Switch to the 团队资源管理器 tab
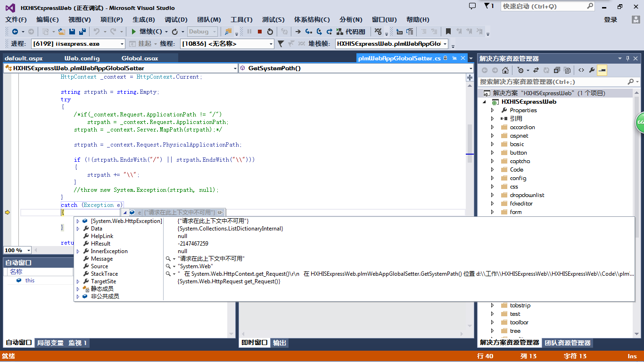 click(x=568, y=343)
